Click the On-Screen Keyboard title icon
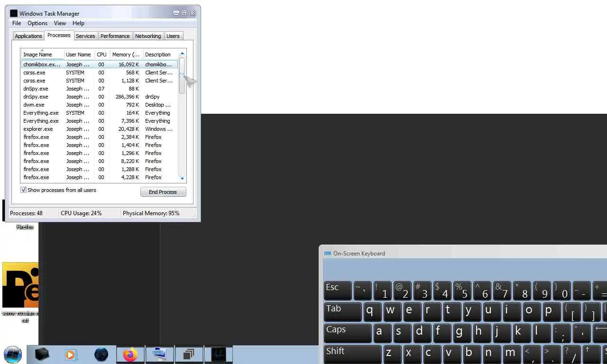Screen dimensions: 607x364 327,254
